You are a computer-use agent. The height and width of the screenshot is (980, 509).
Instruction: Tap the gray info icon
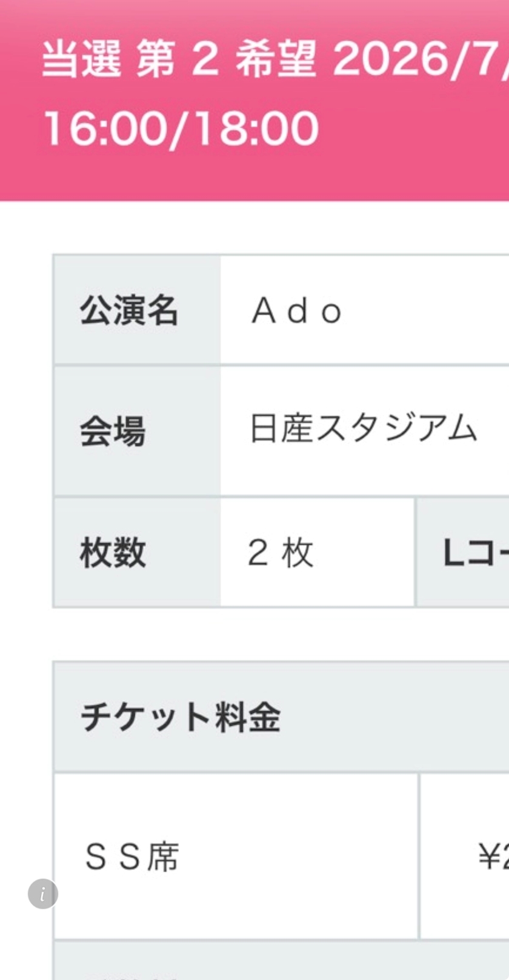(42, 894)
